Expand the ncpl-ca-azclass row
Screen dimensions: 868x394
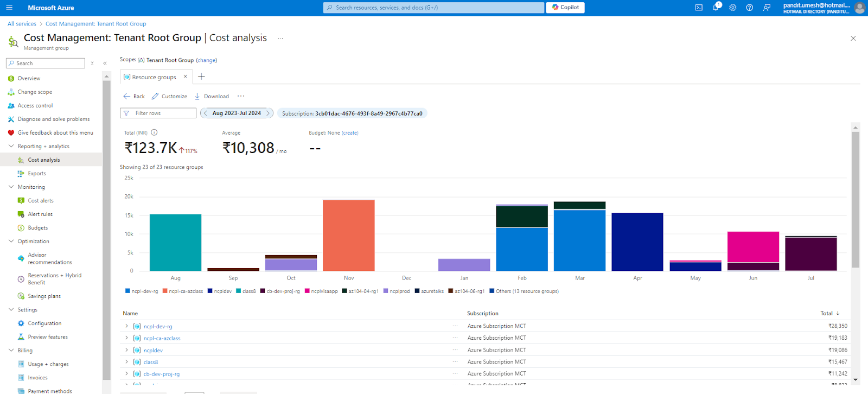pyautogui.click(x=127, y=338)
